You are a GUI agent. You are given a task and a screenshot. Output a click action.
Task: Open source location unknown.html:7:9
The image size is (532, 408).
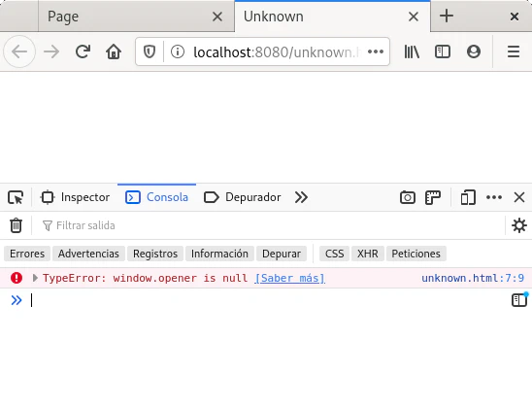tap(473, 278)
